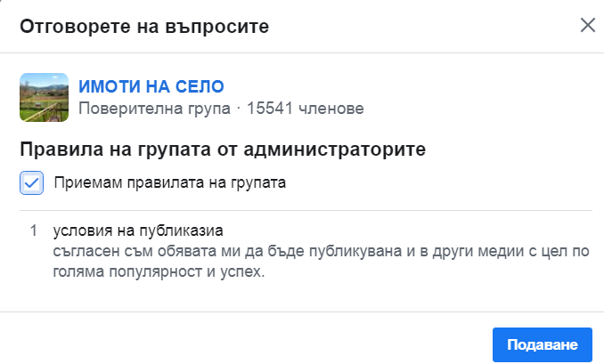This screenshot has height=364, width=604.
Task: Click the Поверителна група privacy text
Action: pos(154,109)
